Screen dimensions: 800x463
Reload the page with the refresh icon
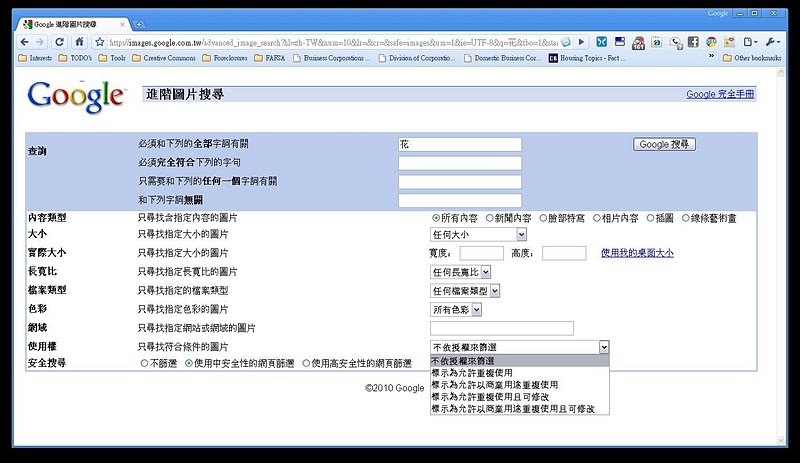pos(61,42)
